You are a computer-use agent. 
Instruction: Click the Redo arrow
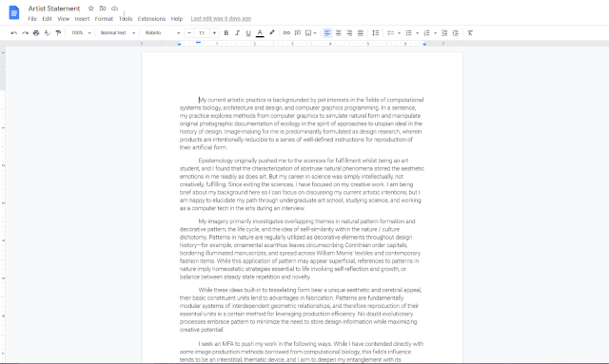[x=26, y=33]
